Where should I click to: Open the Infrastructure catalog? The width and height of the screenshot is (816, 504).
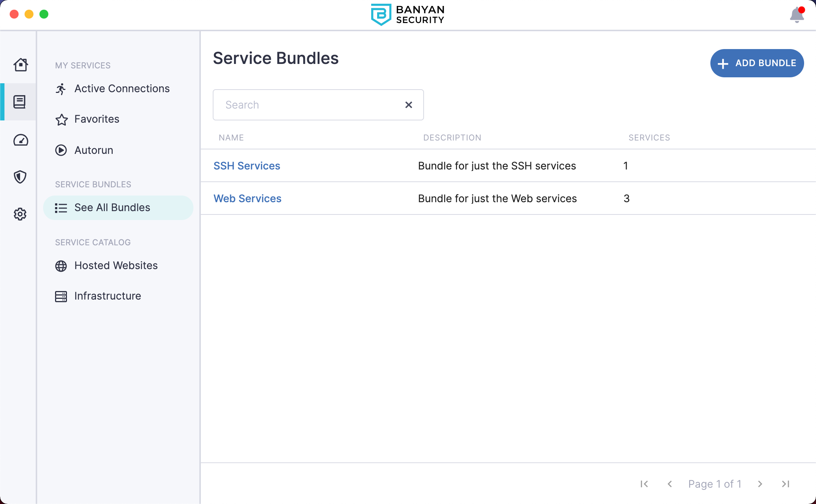click(107, 296)
